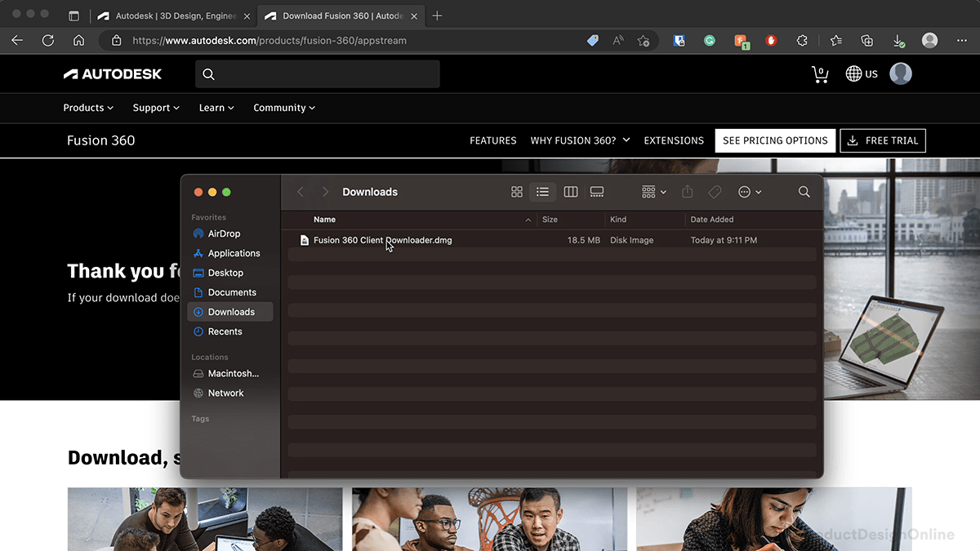Sort by the Size column header
Viewport: 980px width, 551px height.
[x=570, y=220]
